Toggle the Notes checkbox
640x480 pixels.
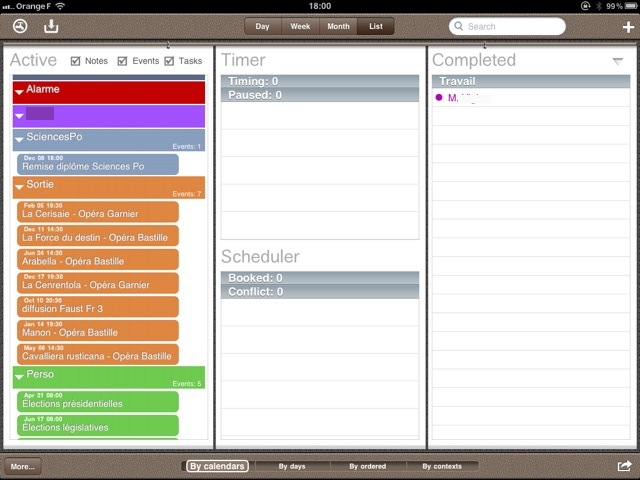point(76,62)
